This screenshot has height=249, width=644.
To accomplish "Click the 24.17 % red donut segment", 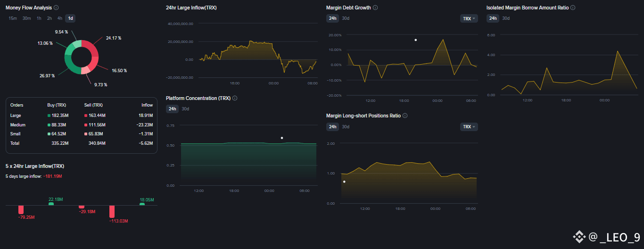I will 91,48.
